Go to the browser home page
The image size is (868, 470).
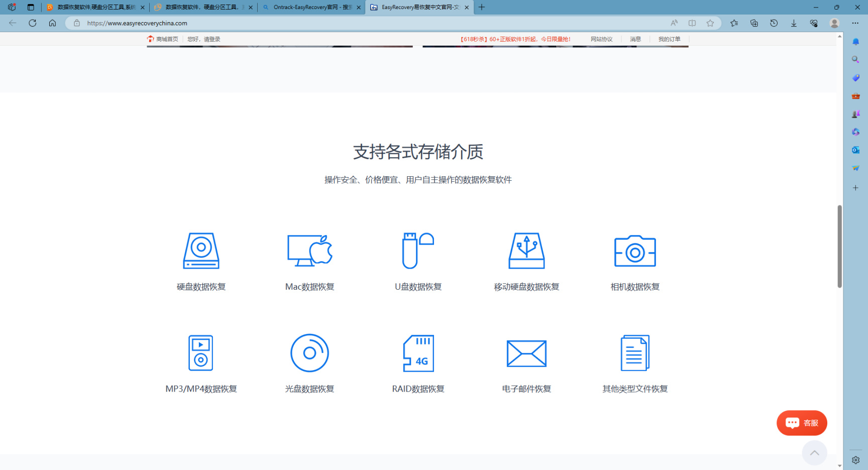tap(52, 23)
